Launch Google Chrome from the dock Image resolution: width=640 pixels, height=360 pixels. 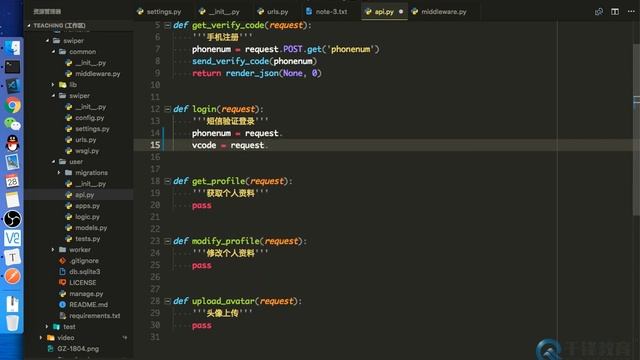[12, 105]
